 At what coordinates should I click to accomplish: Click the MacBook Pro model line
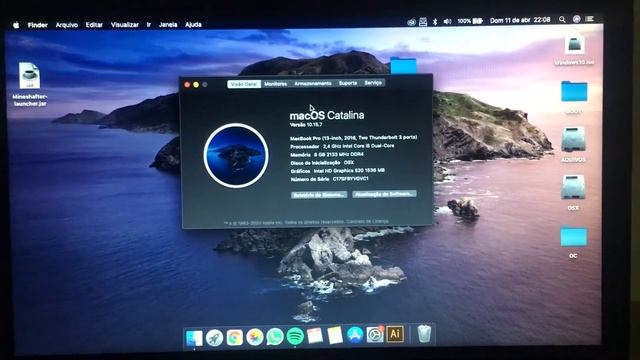(353, 138)
